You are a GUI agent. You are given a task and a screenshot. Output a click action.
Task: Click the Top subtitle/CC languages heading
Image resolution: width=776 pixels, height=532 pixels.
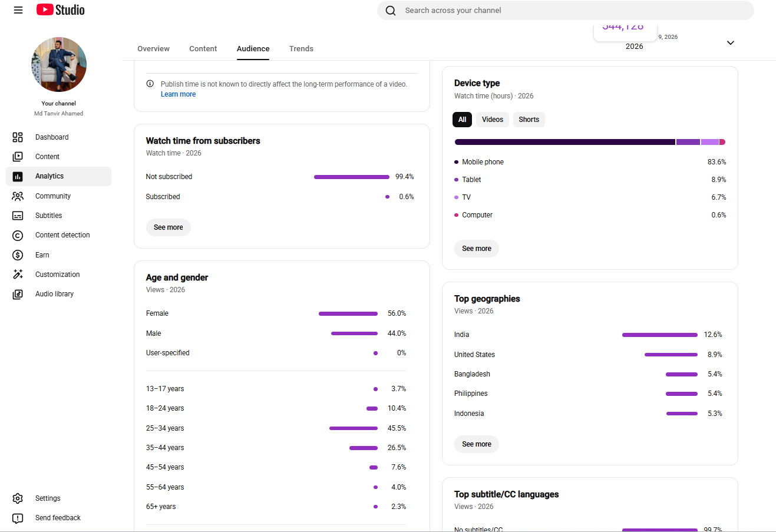(507, 494)
